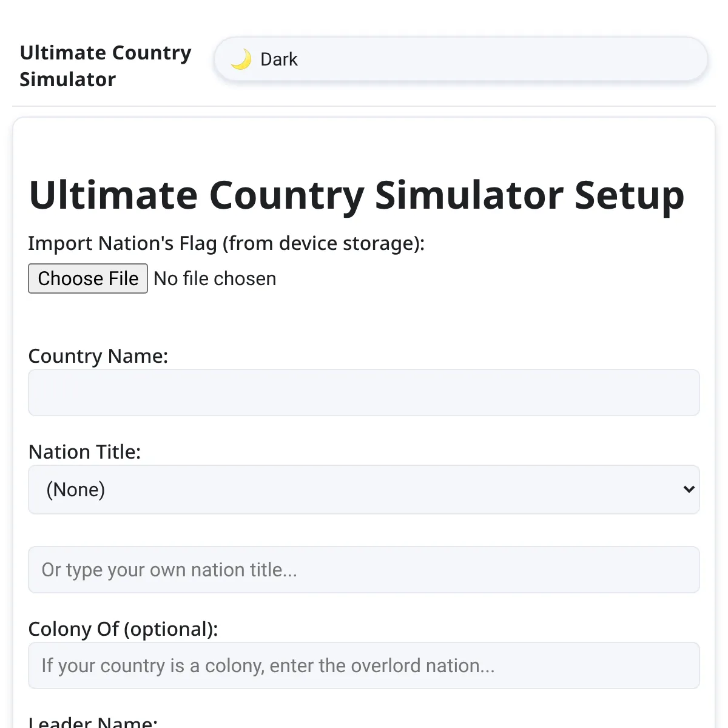Toggle the Dark theme button
Screen dimensions: 728x728
(x=460, y=59)
